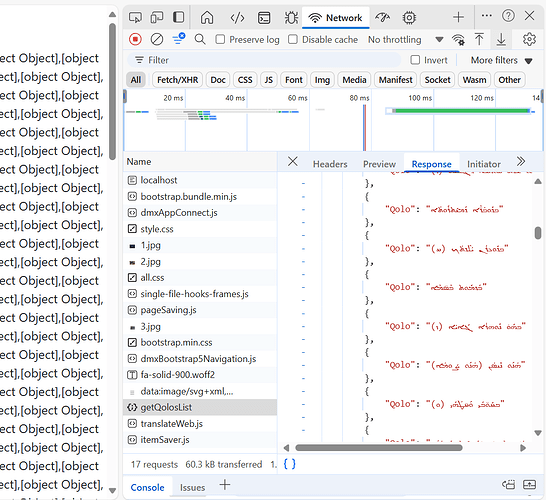
Task: Open the Performance panel icon
Action: point(382,17)
